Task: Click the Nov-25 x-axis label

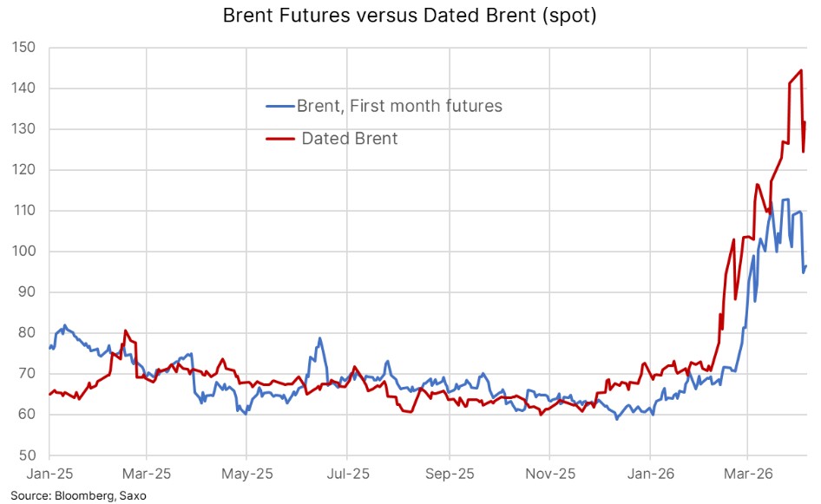Action: point(549,474)
